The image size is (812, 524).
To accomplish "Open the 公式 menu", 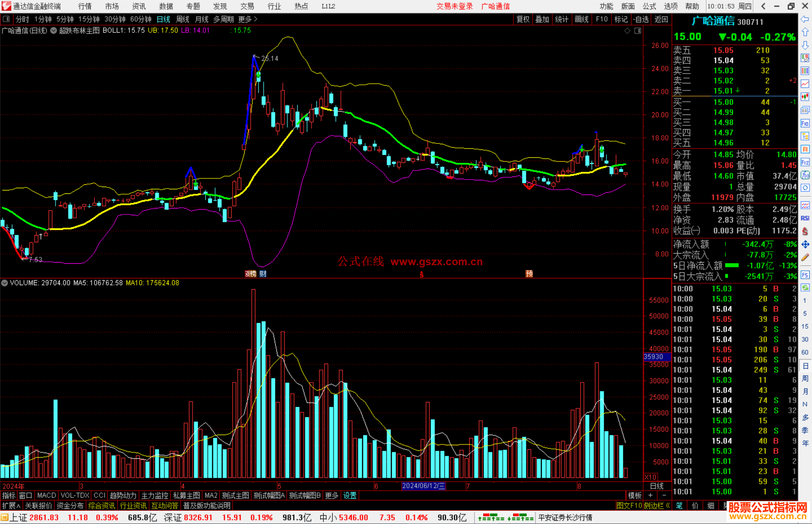I will pos(649,6).
